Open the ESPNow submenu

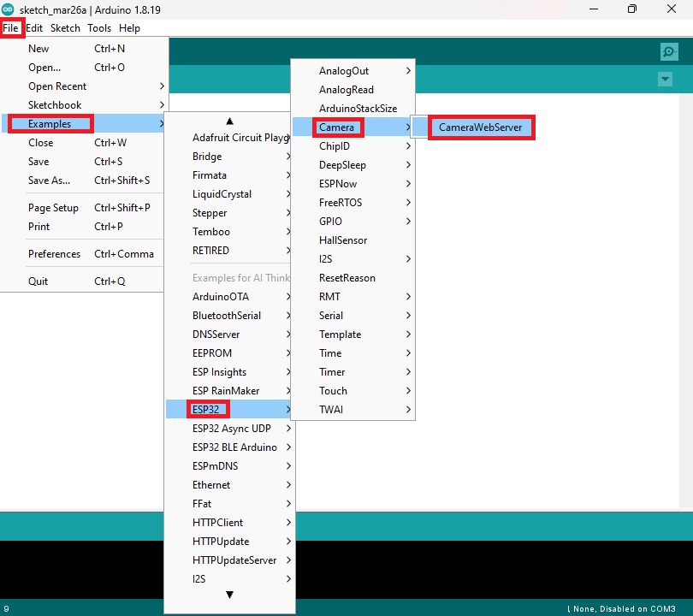click(x=352, y=184)
